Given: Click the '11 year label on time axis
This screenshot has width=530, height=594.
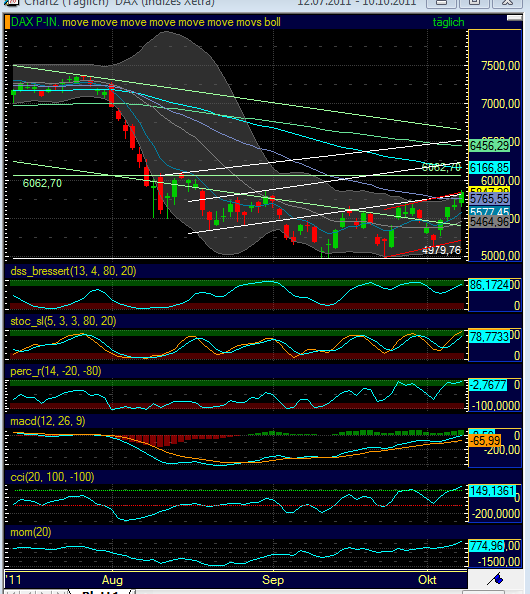Looking at the screenshot, I should pos(14,580).
